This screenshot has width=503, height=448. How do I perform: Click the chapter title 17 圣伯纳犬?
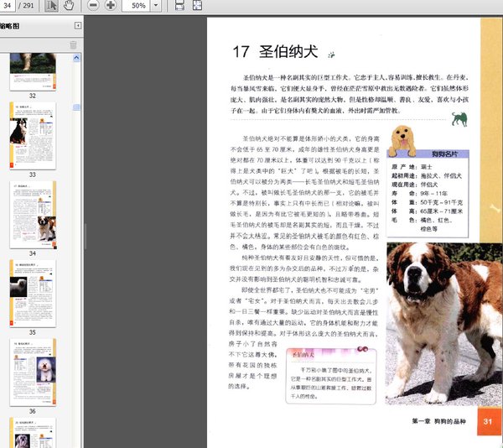[x=276, y=52]
